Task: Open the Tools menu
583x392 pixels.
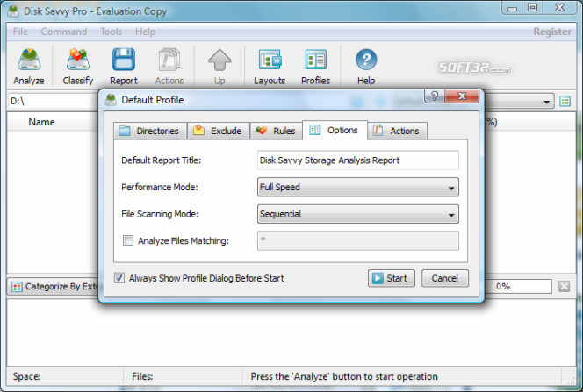Action: tap(112, 32)
